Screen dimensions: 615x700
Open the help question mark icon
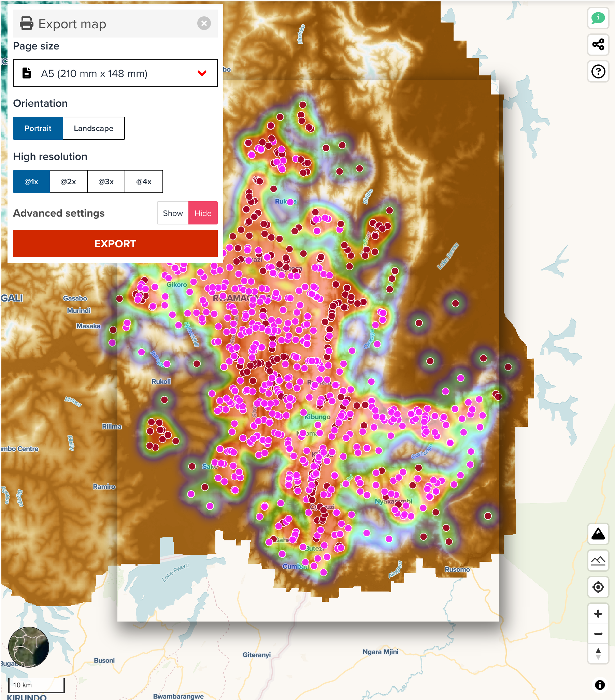(x=598, y=71)
